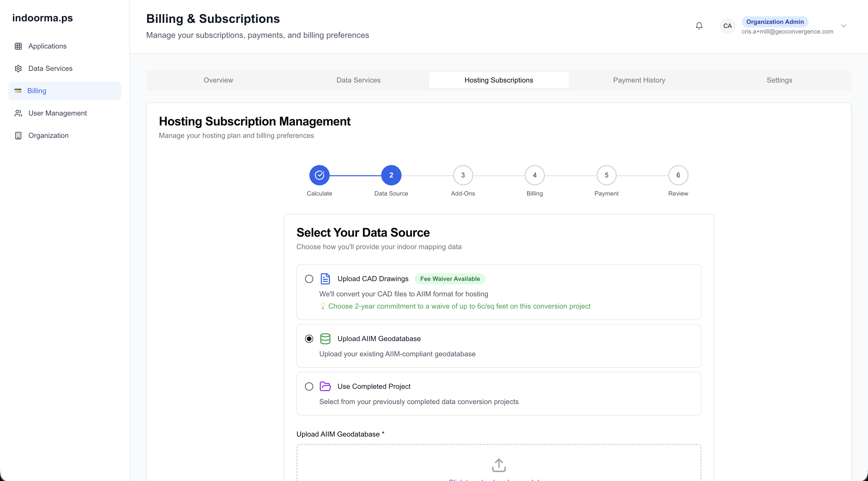Go to step 2 Data Source
Image resolution: width=868 pixels, height=481 pixels.
point(391,175)
